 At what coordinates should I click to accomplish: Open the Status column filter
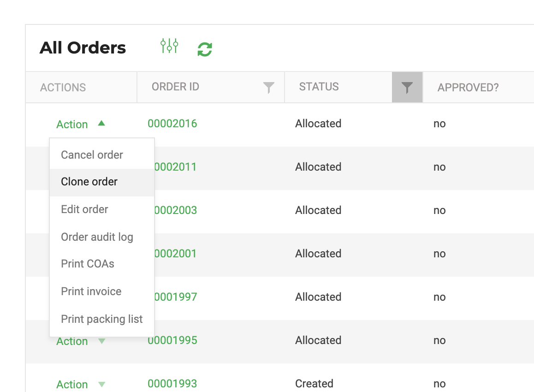click(x=407, y=87)
